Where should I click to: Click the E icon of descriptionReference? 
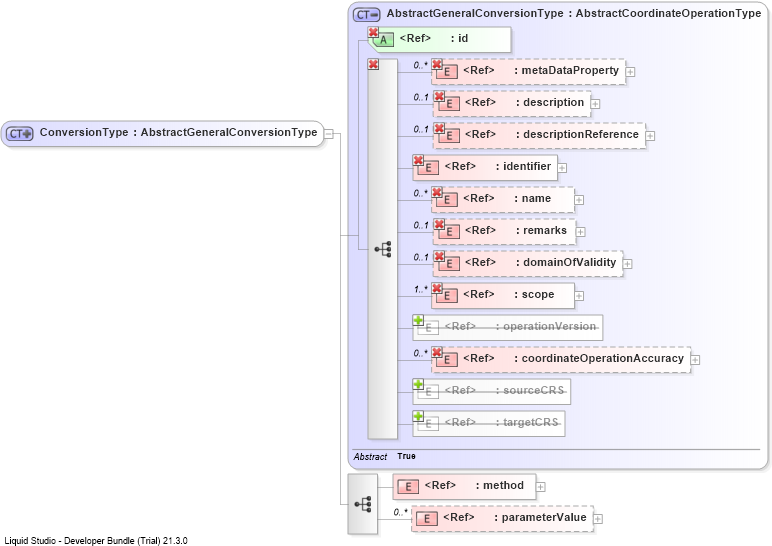pos(449,136)
